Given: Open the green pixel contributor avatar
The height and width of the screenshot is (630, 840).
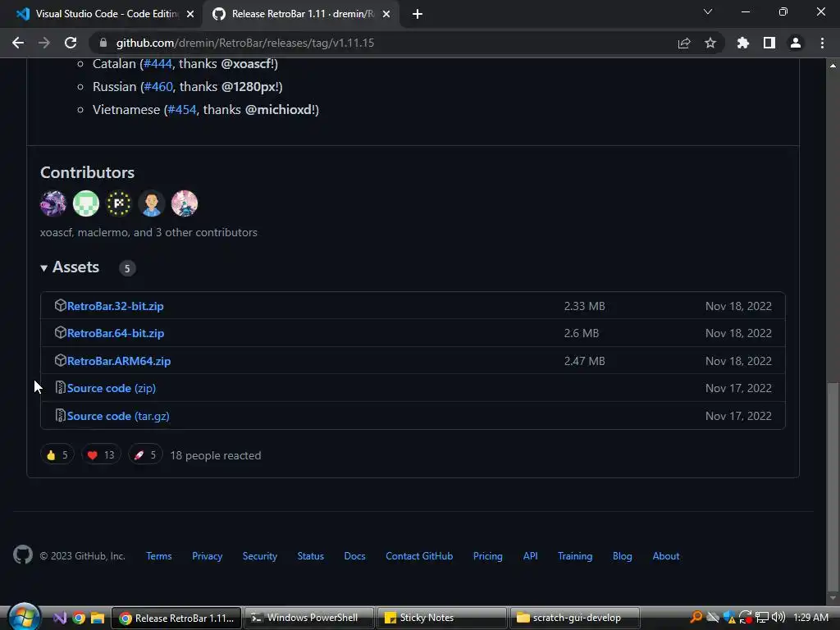Looking at the screenshot, I should click(x=85, y=203).
